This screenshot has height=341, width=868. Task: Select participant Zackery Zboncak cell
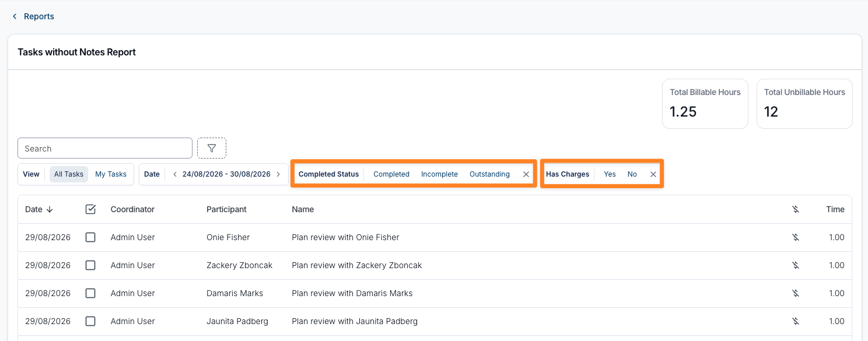[239, 265]
